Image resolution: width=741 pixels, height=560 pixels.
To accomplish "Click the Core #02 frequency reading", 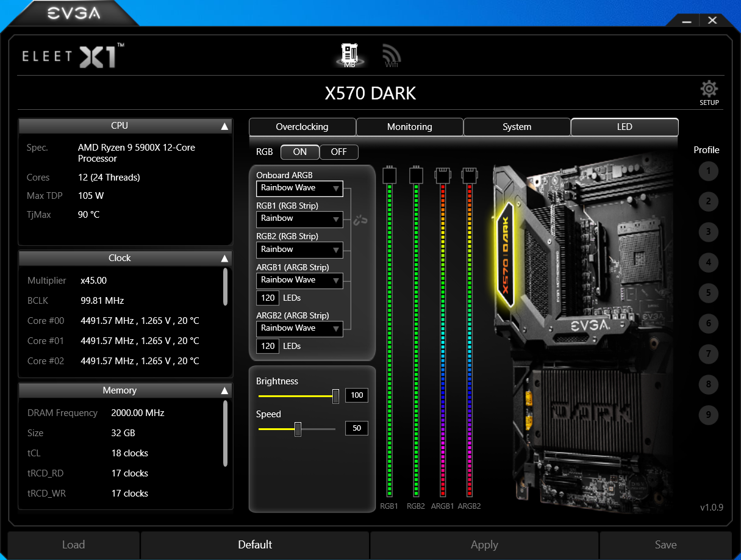I will click(x=140, y=361).
